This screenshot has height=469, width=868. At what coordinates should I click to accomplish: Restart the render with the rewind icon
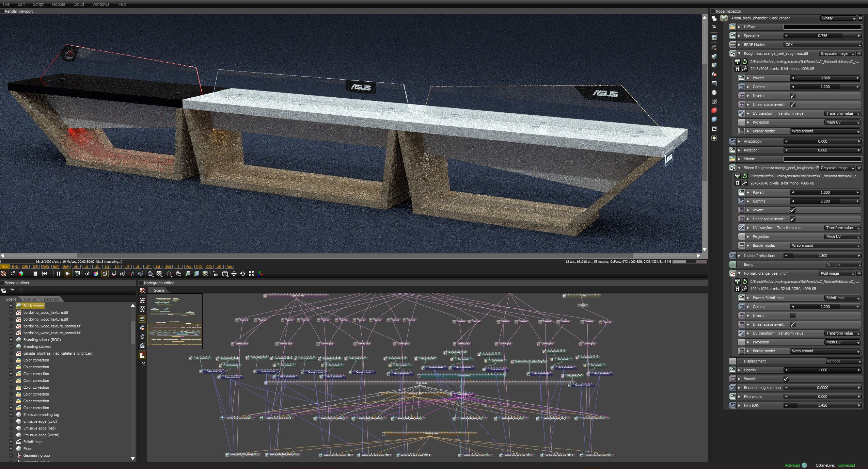coord(44,274)
